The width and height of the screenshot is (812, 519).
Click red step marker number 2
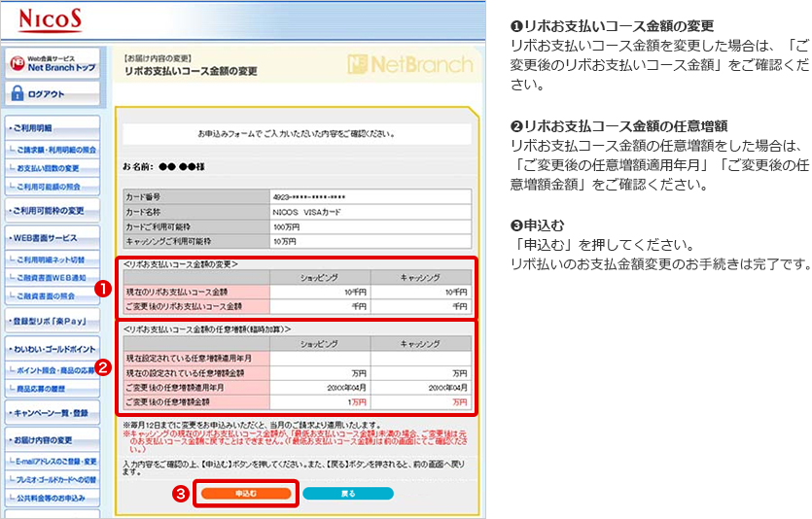click(98, 367)
